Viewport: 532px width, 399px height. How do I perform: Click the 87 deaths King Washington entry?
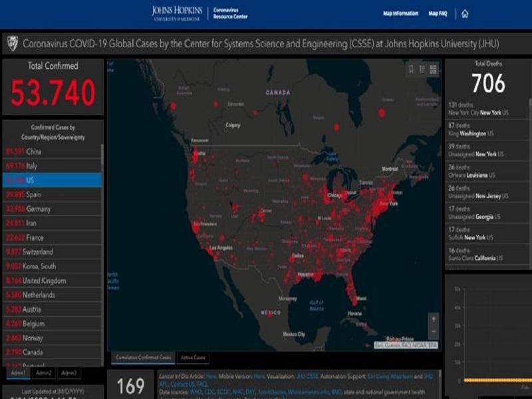point(487,130)
